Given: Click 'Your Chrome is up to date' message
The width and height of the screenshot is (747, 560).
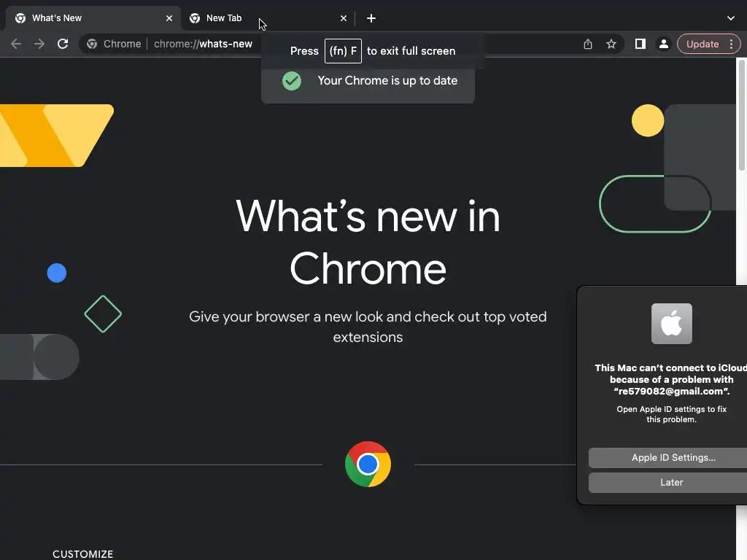Looking at the screenshot, I should click(x=387, y=80).
